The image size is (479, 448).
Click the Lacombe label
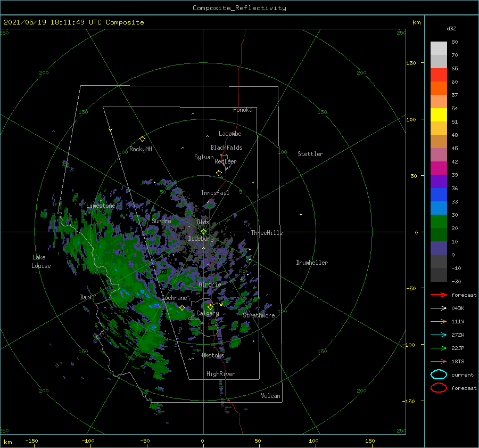(230, 134)
